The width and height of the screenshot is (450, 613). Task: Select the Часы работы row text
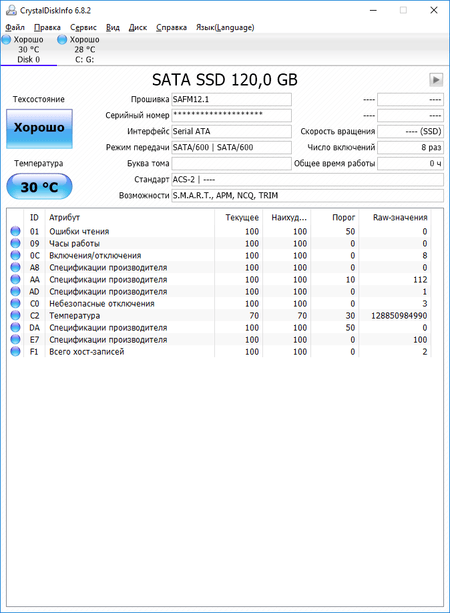[x=74, y=244]
